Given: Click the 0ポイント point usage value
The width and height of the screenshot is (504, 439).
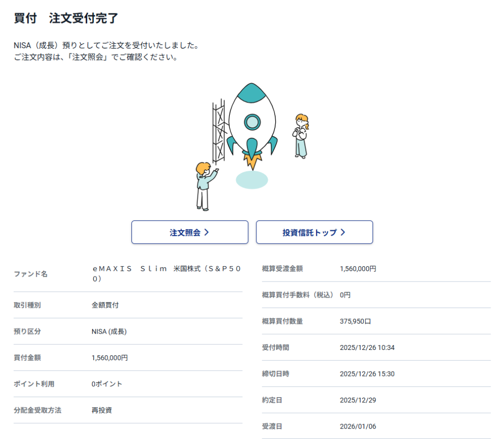Looking at the screenshot, I should click(x=107, y=384).
